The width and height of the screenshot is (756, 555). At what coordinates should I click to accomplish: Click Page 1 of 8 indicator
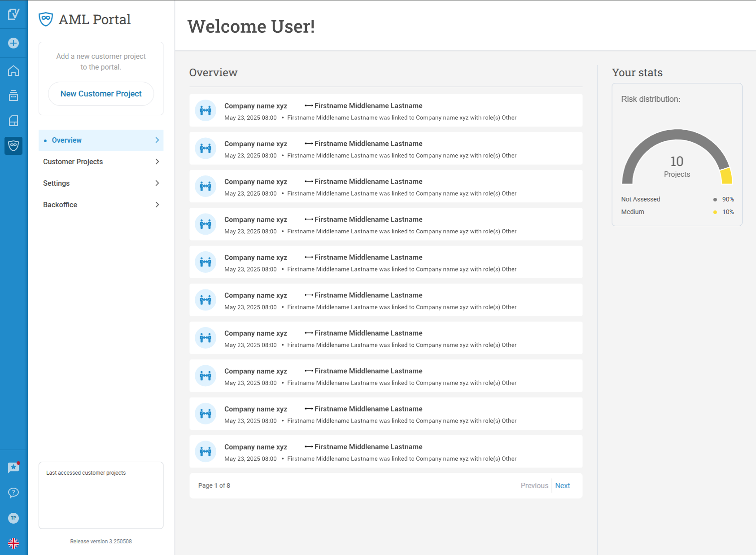tap(214, 485)
